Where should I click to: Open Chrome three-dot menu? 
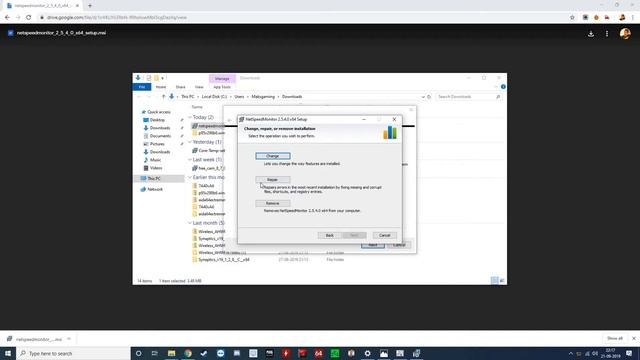(x=633, y=17)
